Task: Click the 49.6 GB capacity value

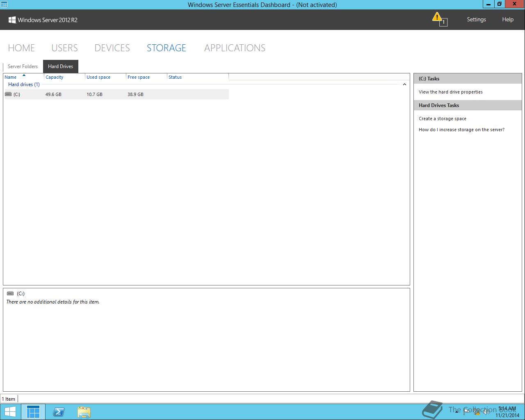Action: (x=53, y=94)
